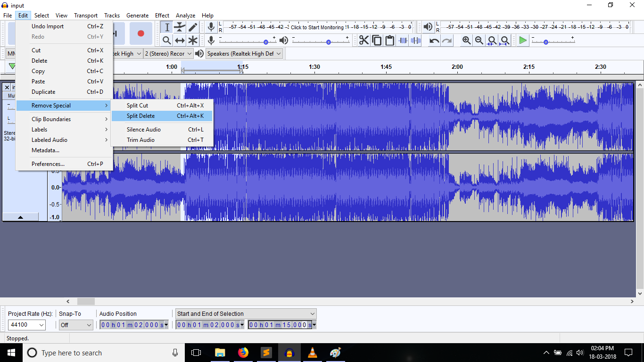The height and width of the screenshot is (362, 644).
Task: Choose the Time Shift tool
Action: point(180,41)
